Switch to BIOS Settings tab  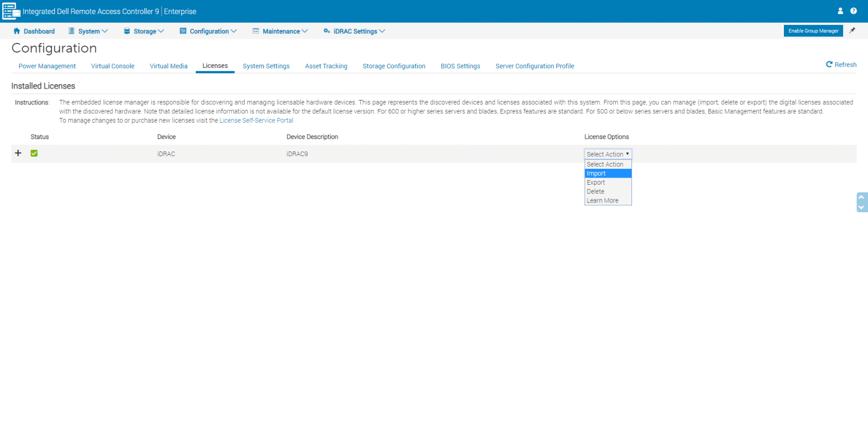pyautogui.click(x=461, y=66)
